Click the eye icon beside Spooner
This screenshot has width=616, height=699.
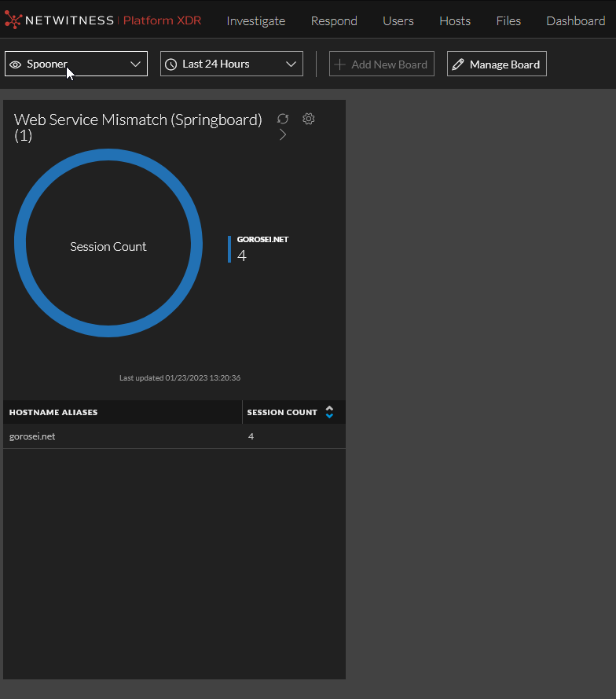pos(16,64)
